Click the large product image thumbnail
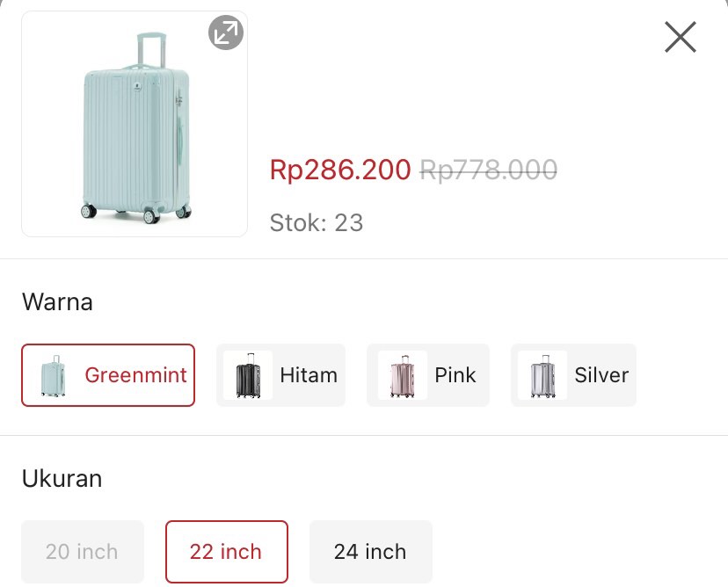This screenshot has height=587, width=728. coord(134,124)
